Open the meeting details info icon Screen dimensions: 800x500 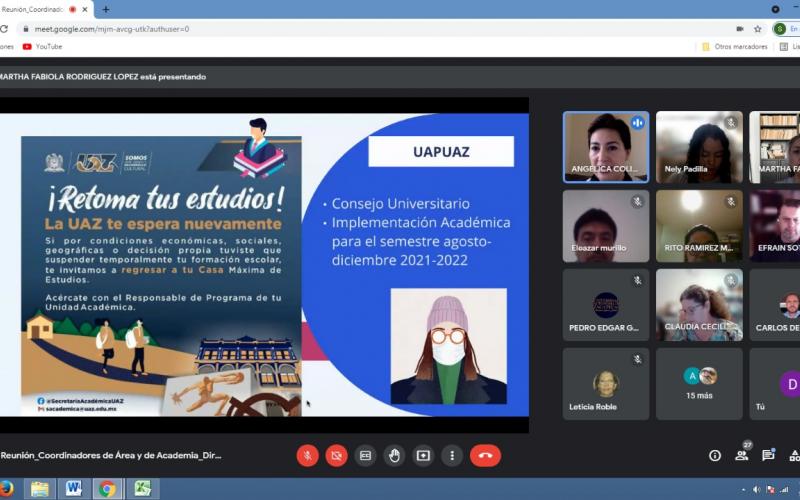[715, 456]
